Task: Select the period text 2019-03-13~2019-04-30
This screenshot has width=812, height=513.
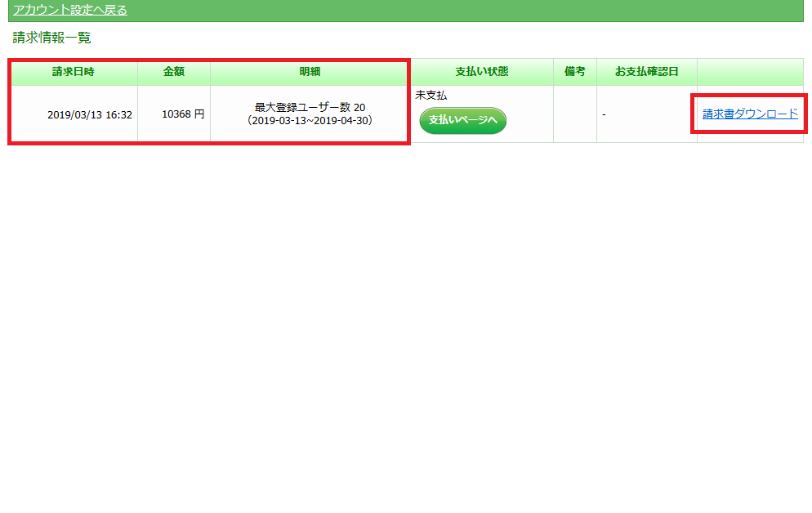Action: point(310,121)
